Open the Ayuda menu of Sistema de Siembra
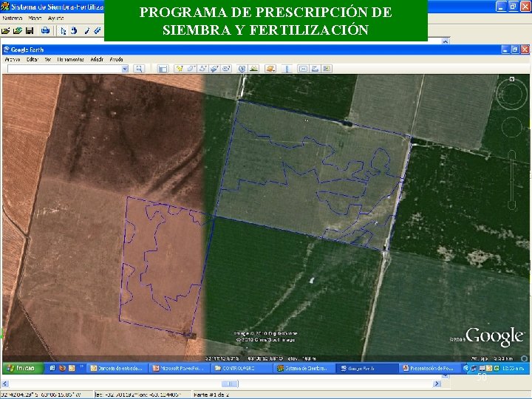 [x=55, y=18]
